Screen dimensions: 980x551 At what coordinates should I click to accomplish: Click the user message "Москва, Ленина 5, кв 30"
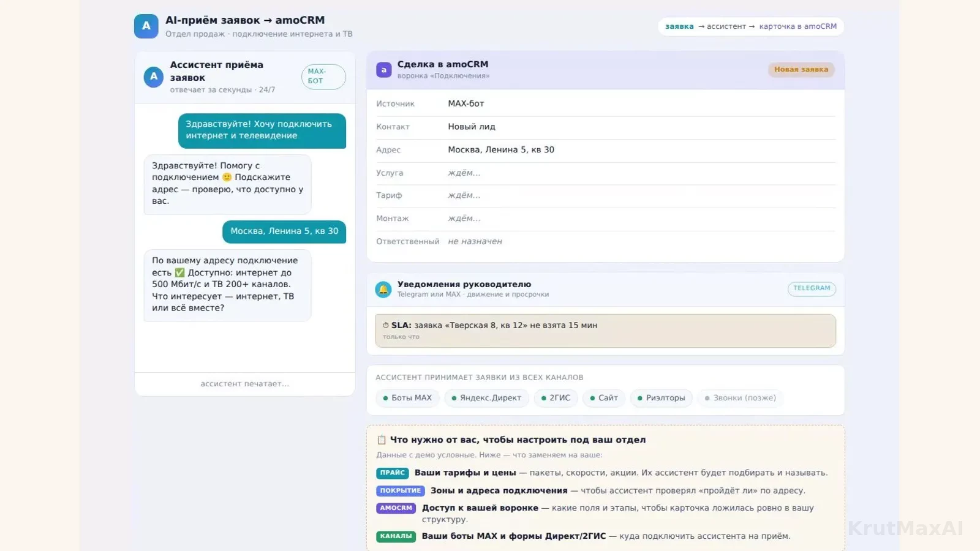tap(284, 231)
